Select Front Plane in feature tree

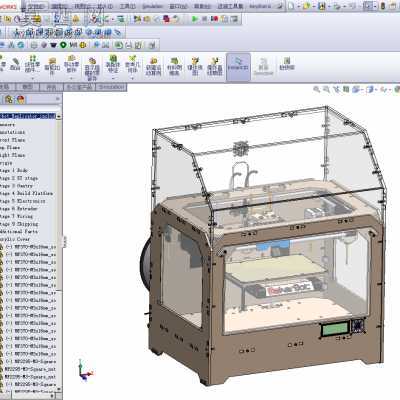click(x=12, y=140)
